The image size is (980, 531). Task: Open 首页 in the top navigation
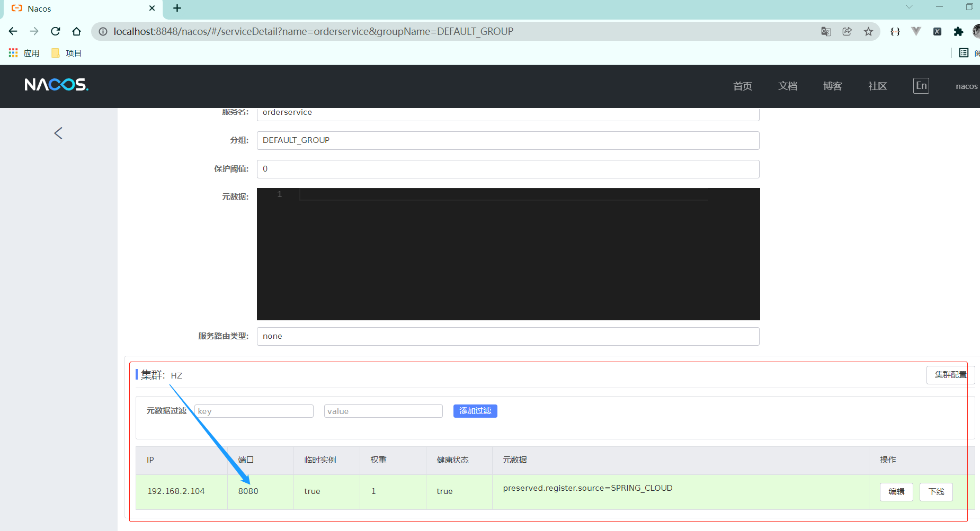(743, 86)
